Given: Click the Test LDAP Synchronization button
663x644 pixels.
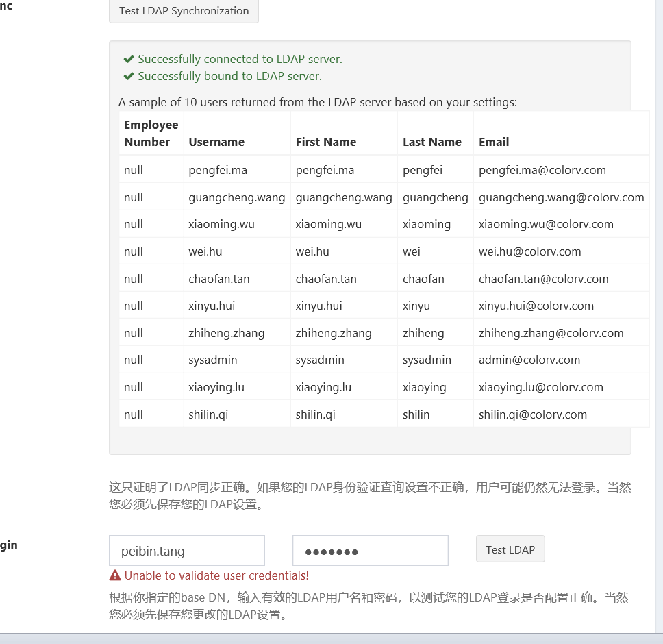Looking at the screenshot, I should [184, 10].
